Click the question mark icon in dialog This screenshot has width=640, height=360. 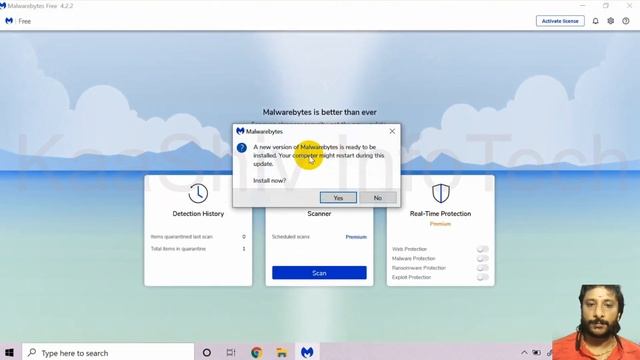click(242, 148)
